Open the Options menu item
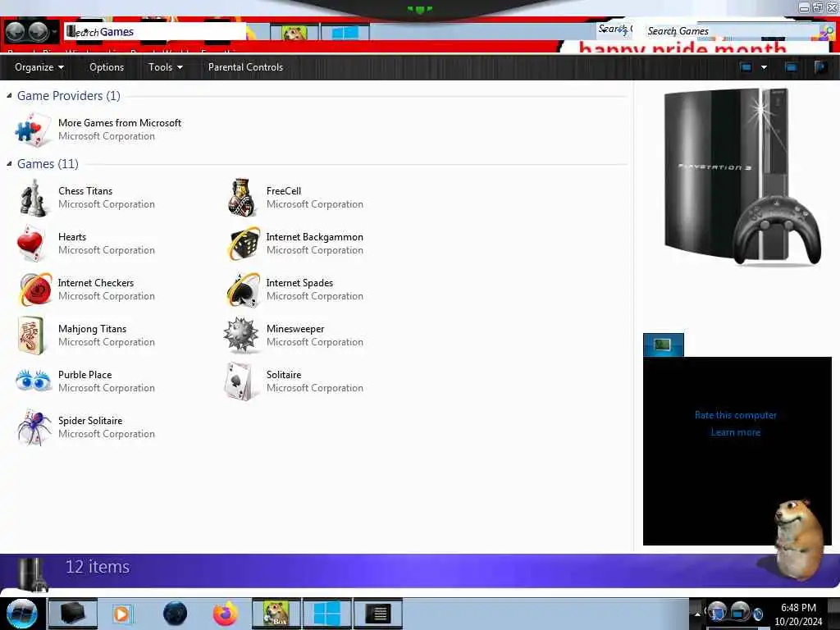This screenshot has height=630, width=840. [x=107, y=67]
